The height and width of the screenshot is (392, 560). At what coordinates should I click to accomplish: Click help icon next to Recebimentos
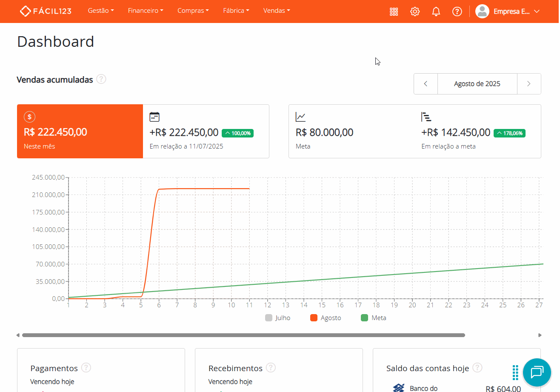271,368
